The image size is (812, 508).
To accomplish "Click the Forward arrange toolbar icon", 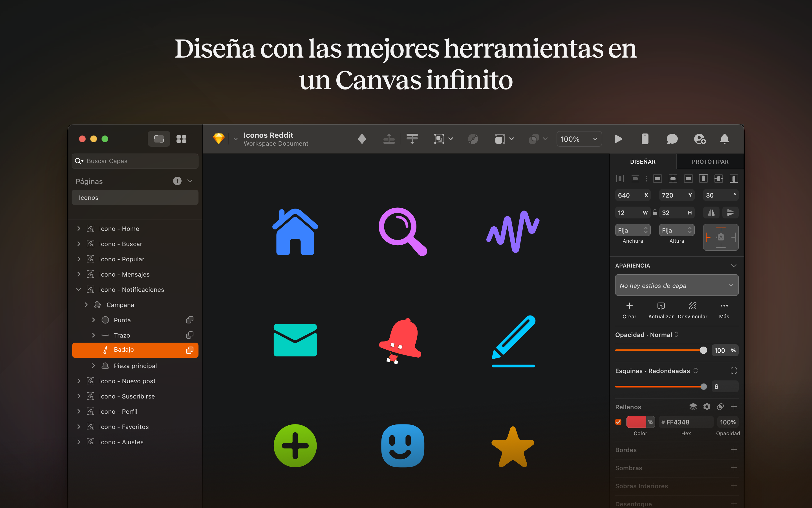I will tap(389, 139).
